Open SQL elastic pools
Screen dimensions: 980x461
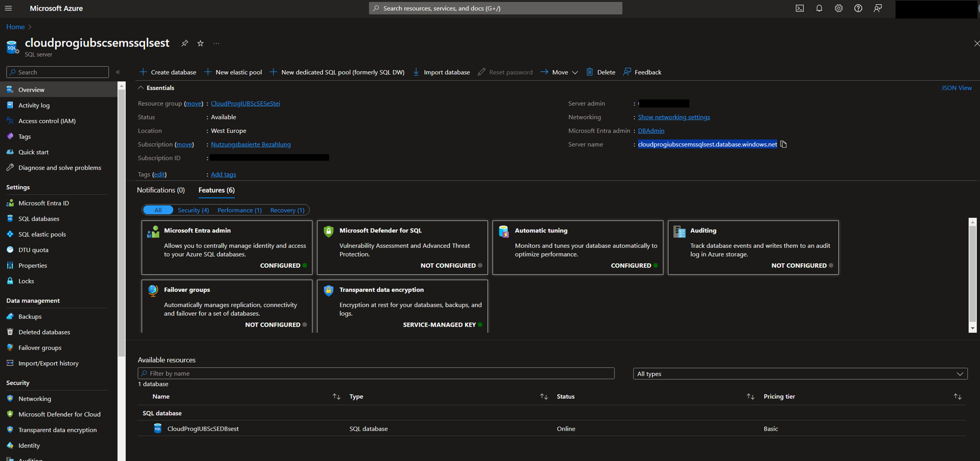pos(42,235)
